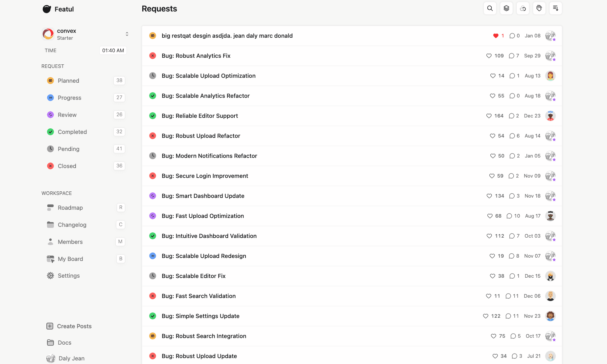Switch to Closed requests

coord(67,166)
